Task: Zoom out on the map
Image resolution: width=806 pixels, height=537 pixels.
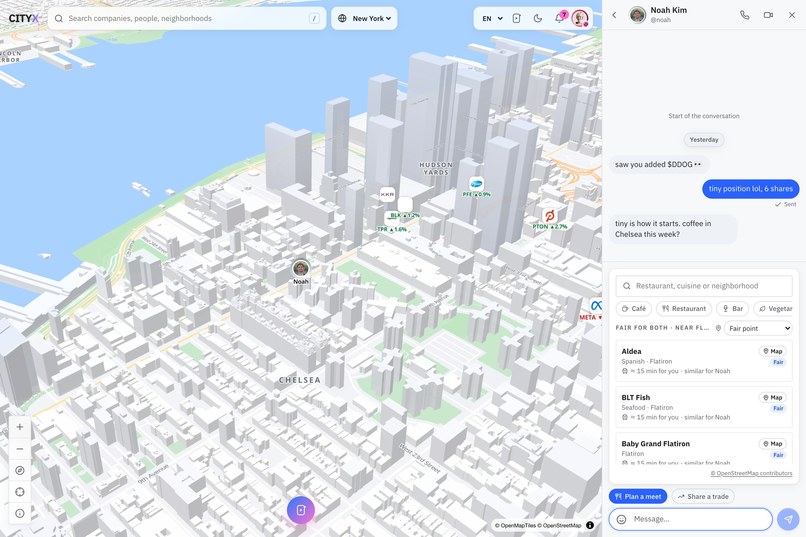Action: (x=20, y=449)
